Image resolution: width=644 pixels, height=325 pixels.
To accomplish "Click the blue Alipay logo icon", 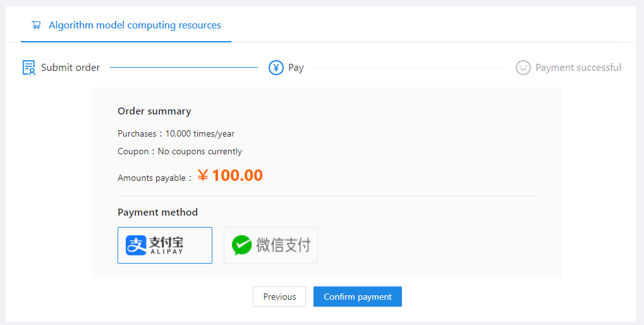I will point(136,245).
